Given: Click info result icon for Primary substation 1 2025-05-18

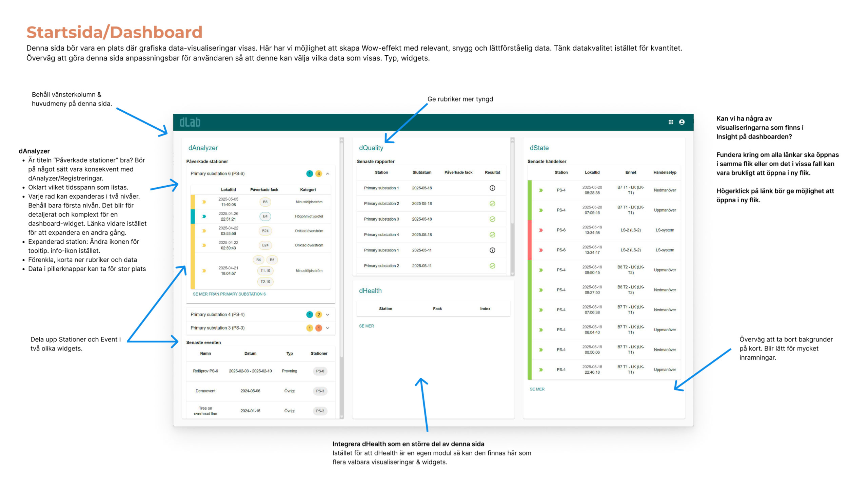Looking at the screenshot, I should click(x=492, y=188).
